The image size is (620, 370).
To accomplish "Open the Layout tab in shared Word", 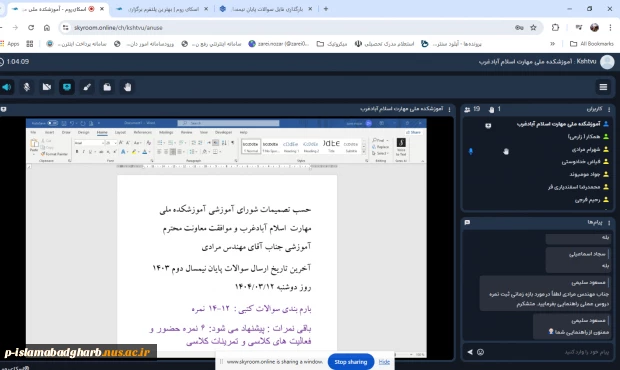I will click(120, 132).
